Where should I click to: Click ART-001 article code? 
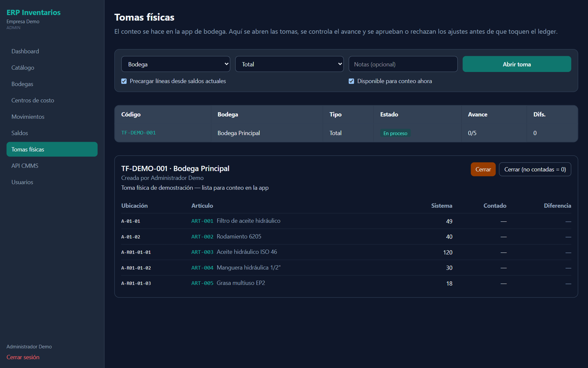click(202, 221)
